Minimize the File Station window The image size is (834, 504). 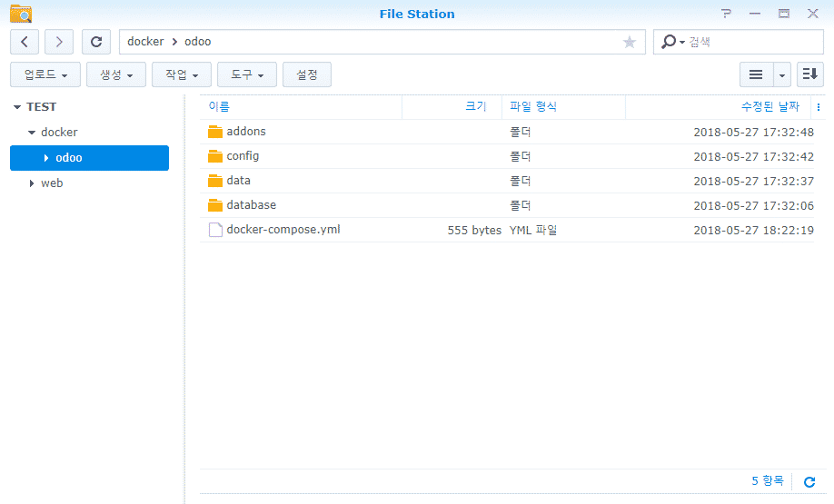pos(755,14)
